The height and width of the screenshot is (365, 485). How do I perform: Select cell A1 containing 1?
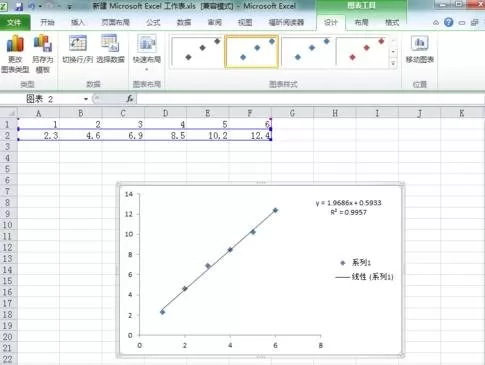(x=39, y=124)
